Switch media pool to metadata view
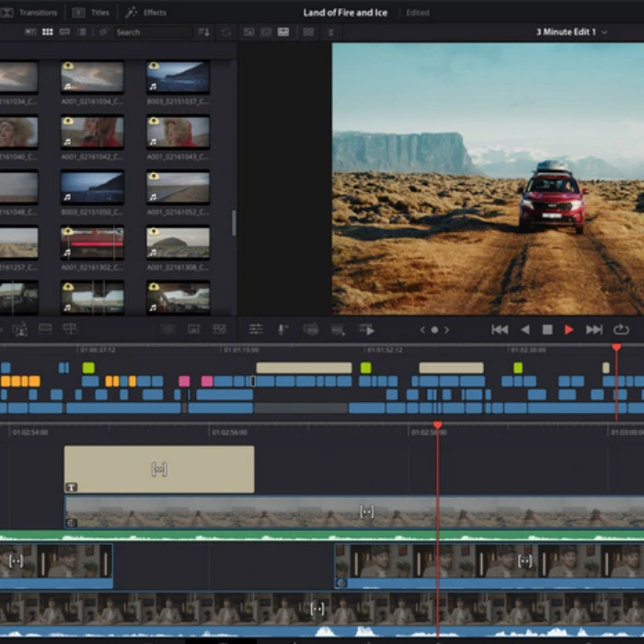The width and height of the screenshot is (644, 644). tap(30, 31)
